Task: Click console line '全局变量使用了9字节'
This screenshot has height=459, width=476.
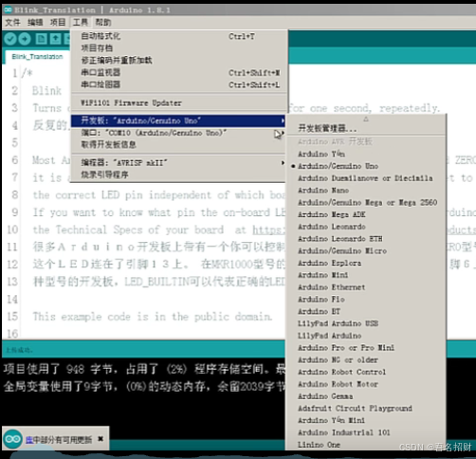Action: [x=144, y=386]
